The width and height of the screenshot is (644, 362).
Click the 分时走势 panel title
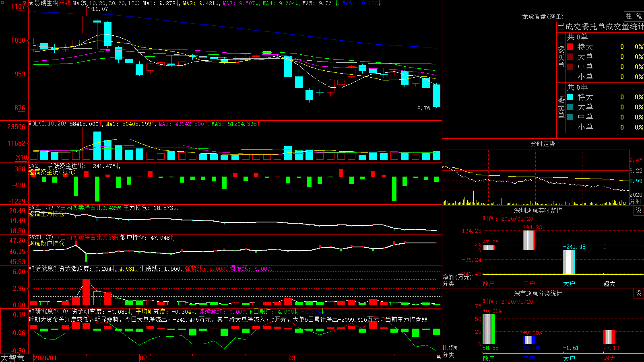tap(543, 144)
